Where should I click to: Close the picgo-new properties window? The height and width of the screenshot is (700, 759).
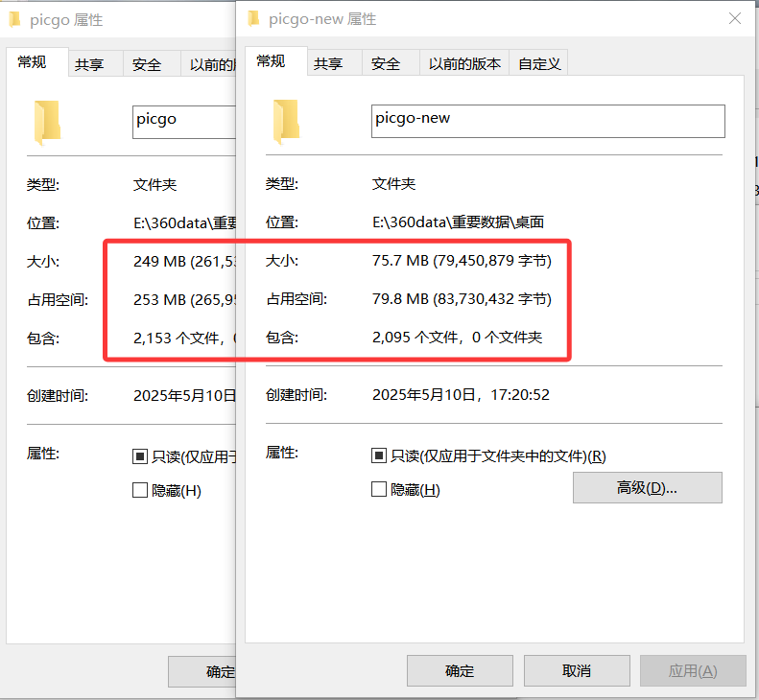[x=735, y=18]
